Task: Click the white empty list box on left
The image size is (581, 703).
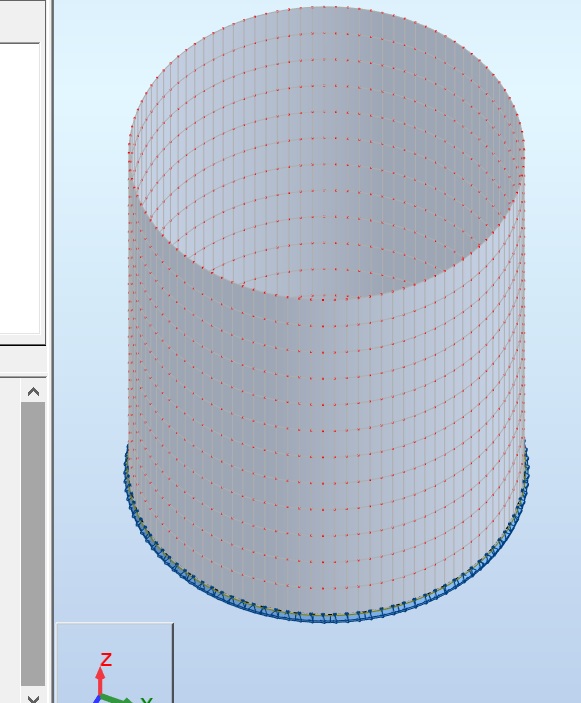Action: 20,188
